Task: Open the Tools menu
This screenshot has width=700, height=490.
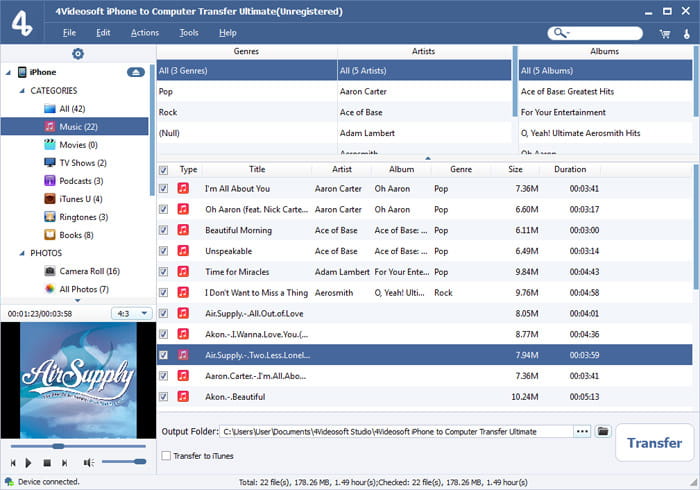Action: (x=189, y=33)
